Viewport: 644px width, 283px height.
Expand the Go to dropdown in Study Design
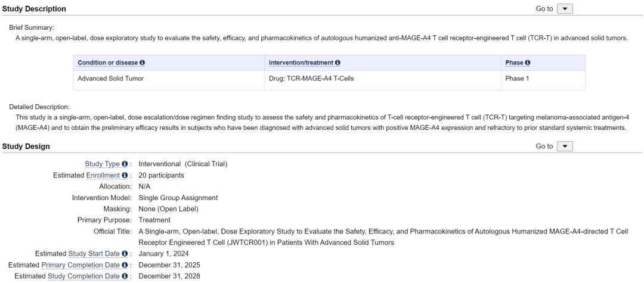[x=565, y=147]
